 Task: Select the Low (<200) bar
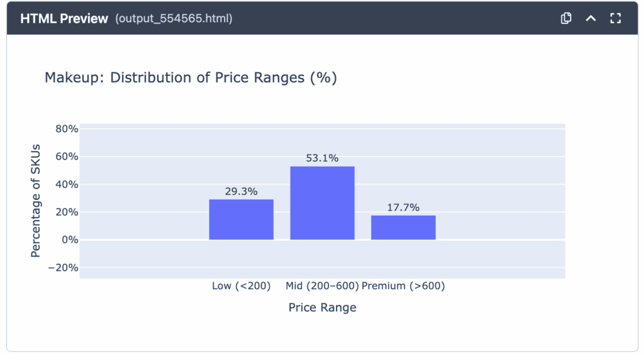point(241,220)
